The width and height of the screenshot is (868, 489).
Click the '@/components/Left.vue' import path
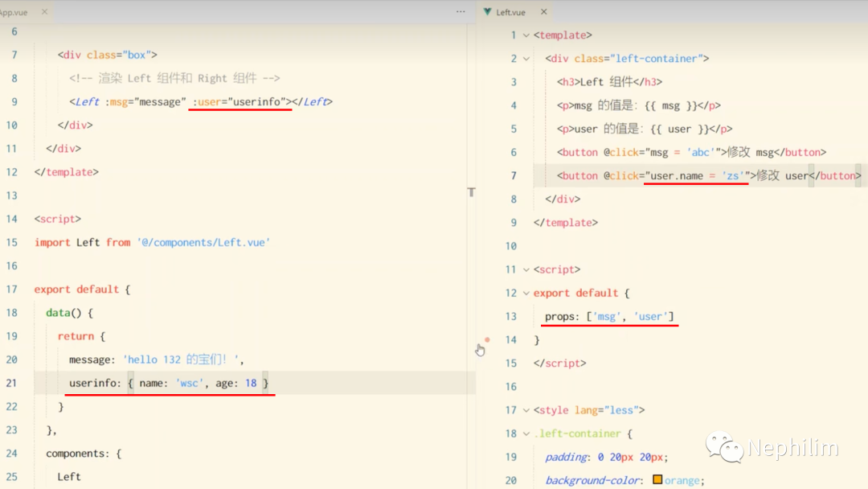pyautogui.click(x=203, y=242)
